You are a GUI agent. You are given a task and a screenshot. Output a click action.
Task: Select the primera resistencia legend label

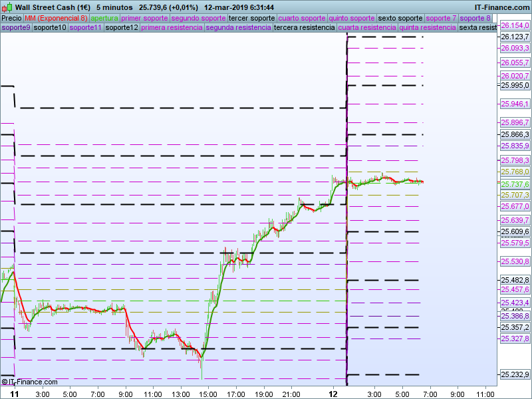tap(172, 27)
